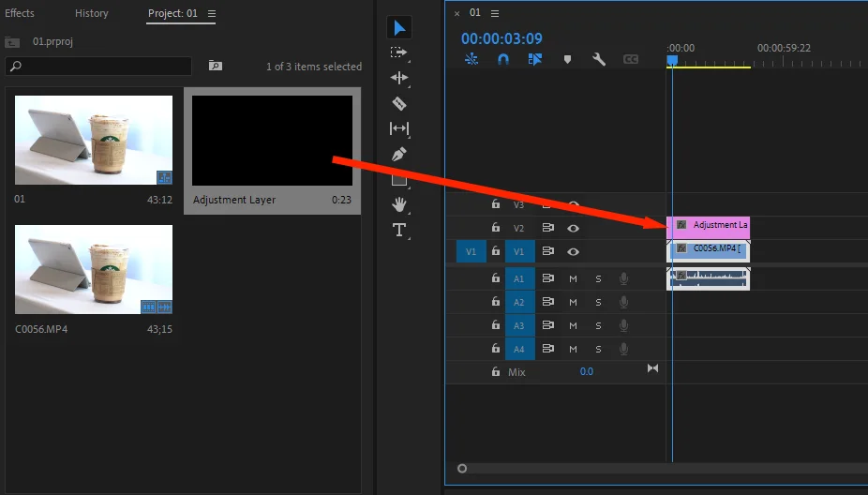This screenshot has width=868, height=495.
Task: Toggle the captions track CC button
Action: 631,59
